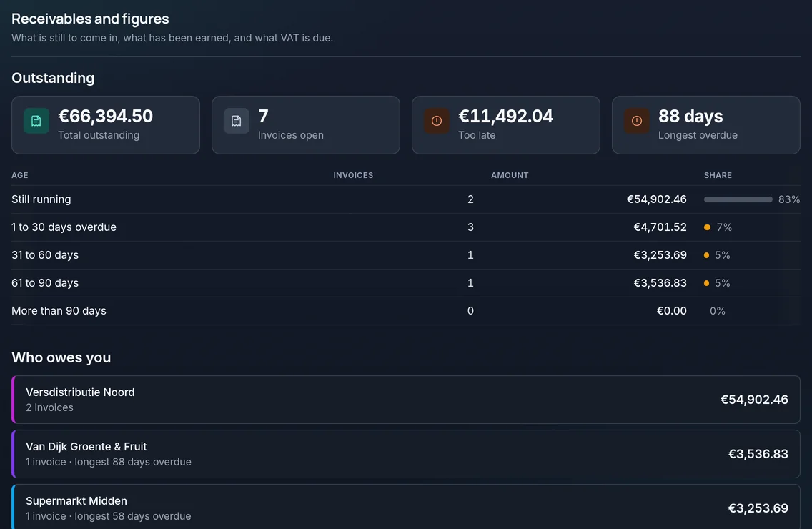Click the invoice count 3 in 1 to 30 days row
Image resolution: width=812 pixels, height=529 pixels.
(x=470, y=227)
